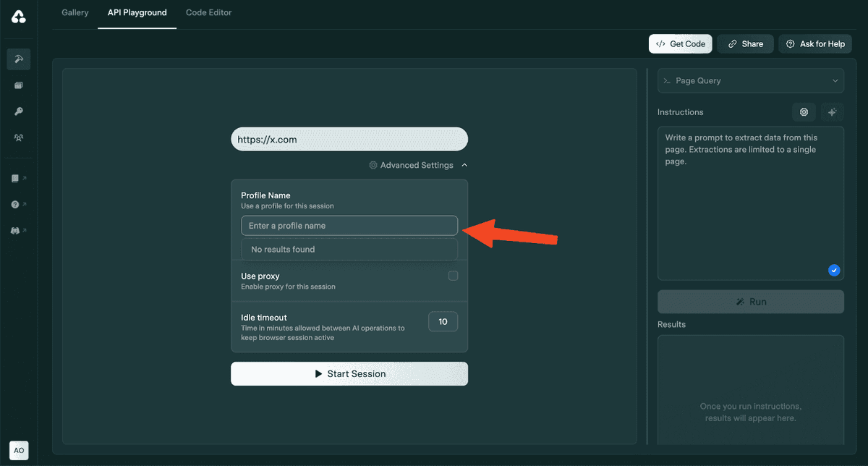Enable the Use proxy checkbox

453,276
